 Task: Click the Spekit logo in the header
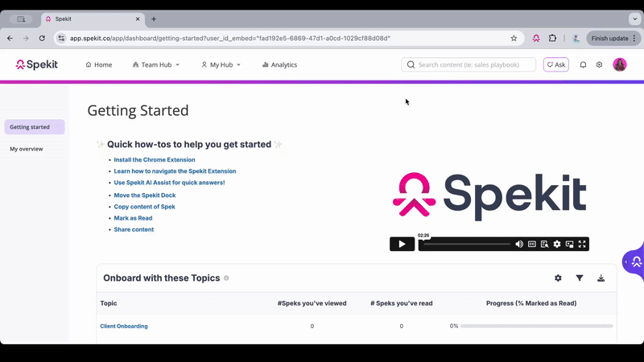36,64
